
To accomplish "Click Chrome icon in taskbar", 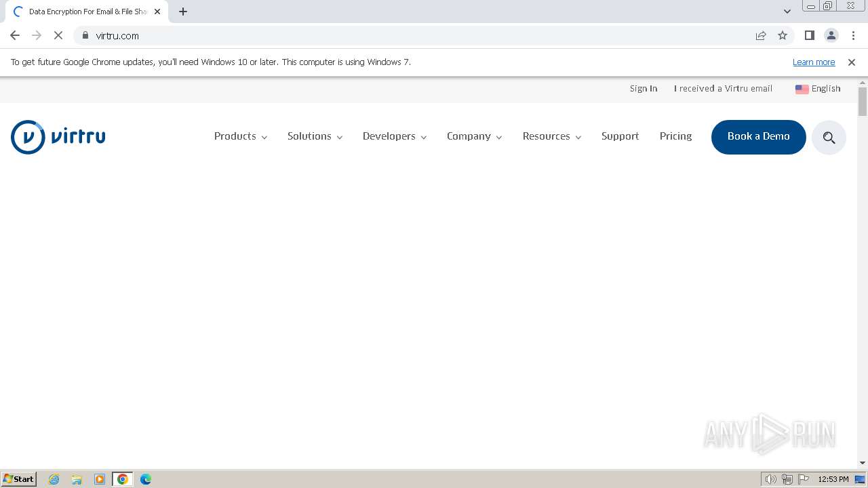I will 123,479.
